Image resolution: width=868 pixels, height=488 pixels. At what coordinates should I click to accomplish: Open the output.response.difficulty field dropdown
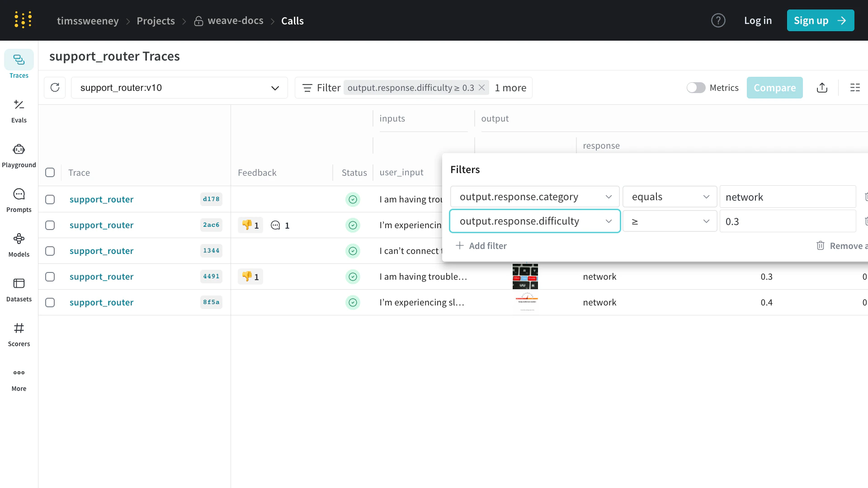534,221
